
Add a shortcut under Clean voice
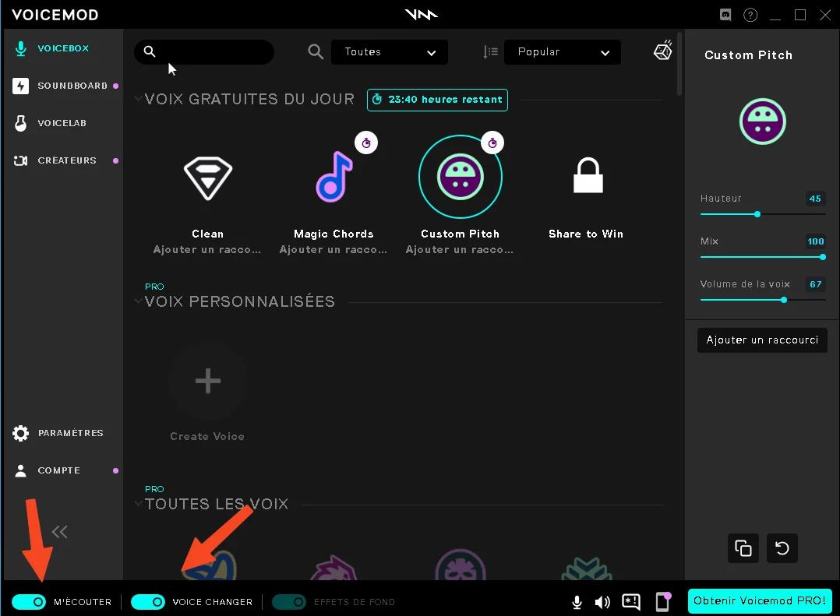pyautogui.click(x=206, y=249)
